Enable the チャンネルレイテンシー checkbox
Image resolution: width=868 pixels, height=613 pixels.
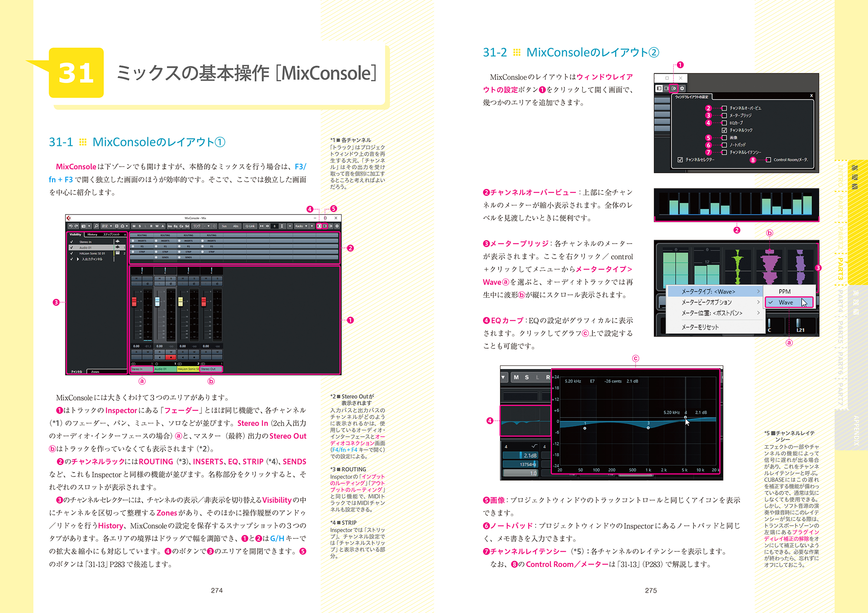click(x=724, y=152)
